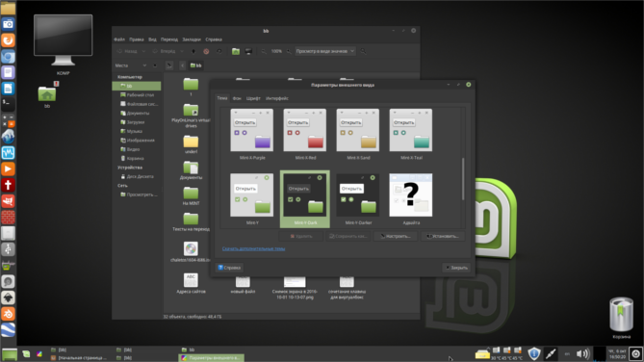Open the view mode dropdown 'Просмотр в виде значков'
The image size is (644, 362).
coord(324,51)
